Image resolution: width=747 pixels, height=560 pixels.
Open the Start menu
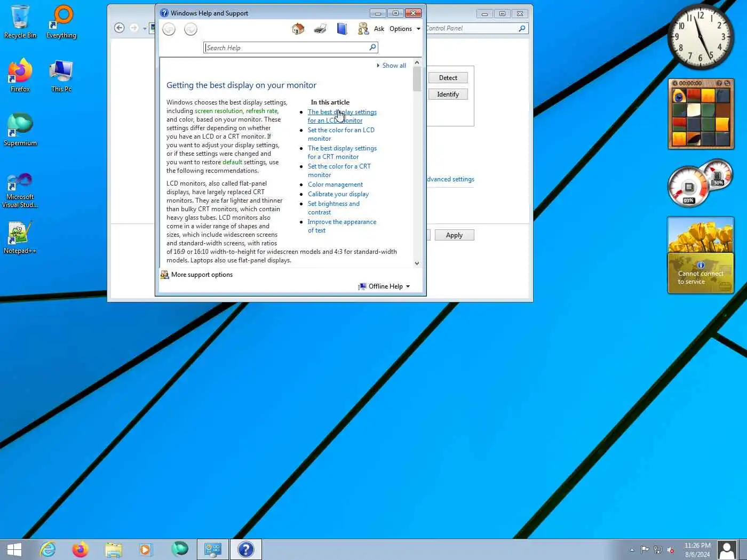14,549
